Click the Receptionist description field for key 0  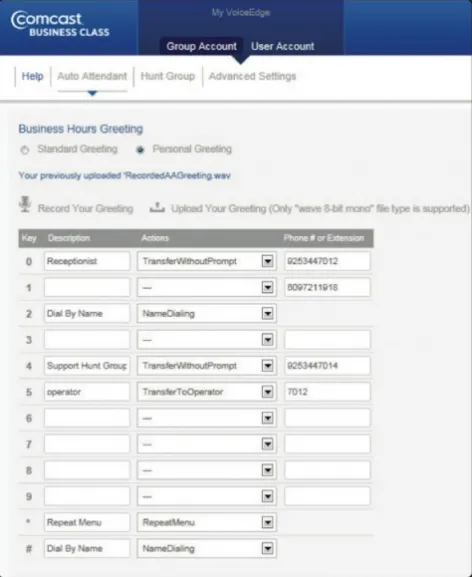point(87,261)
